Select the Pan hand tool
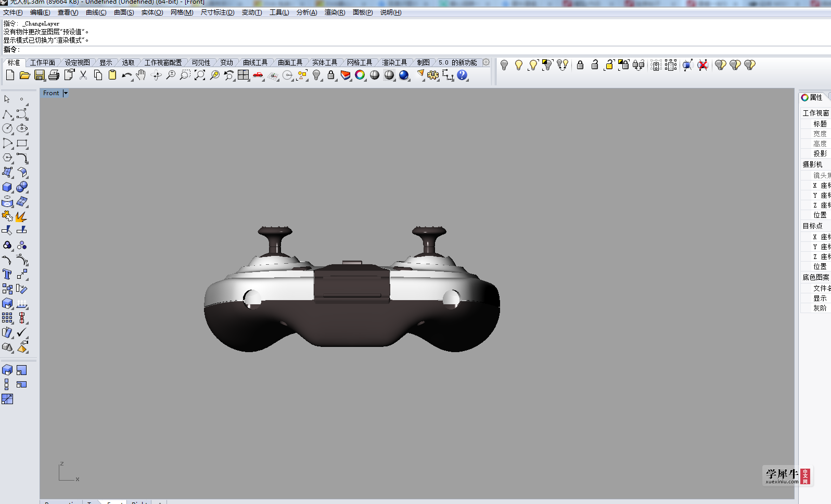Screen dimensions: 831x504 [141, 75]
